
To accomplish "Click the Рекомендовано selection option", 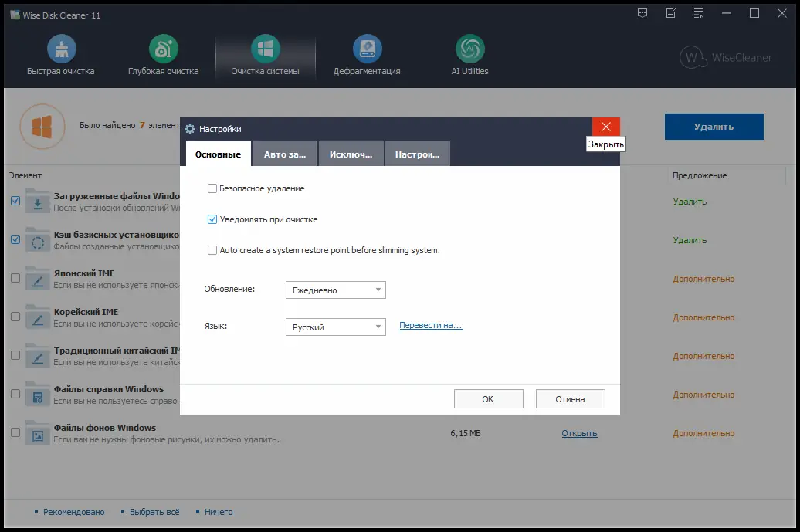I will coord(73,512).
